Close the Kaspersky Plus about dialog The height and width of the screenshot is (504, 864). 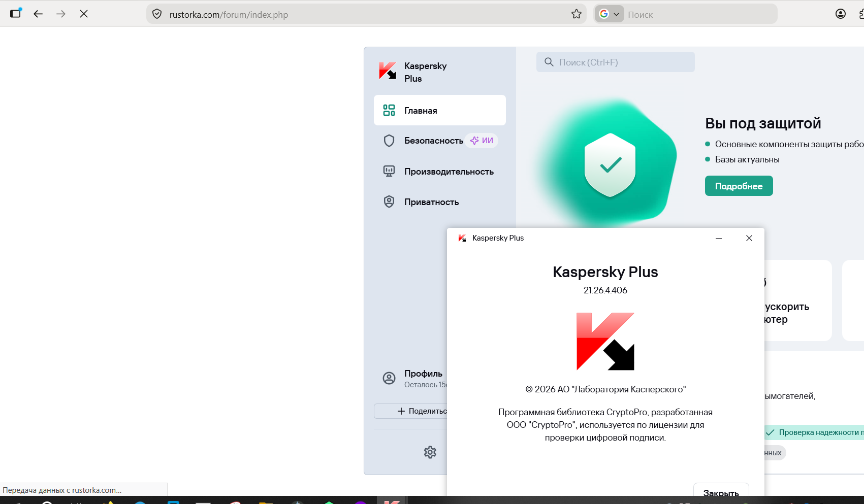[749, 238]
